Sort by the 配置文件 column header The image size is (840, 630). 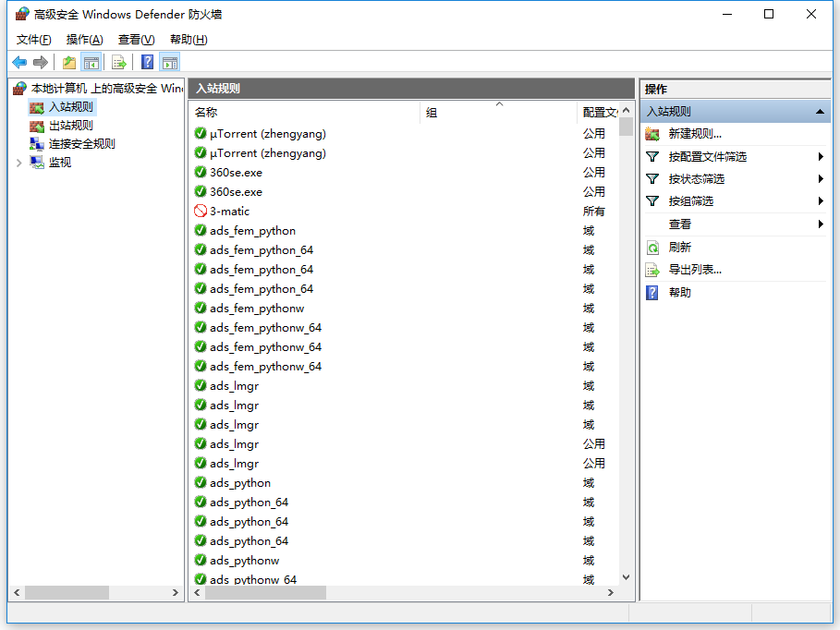(x=599, y=113)
